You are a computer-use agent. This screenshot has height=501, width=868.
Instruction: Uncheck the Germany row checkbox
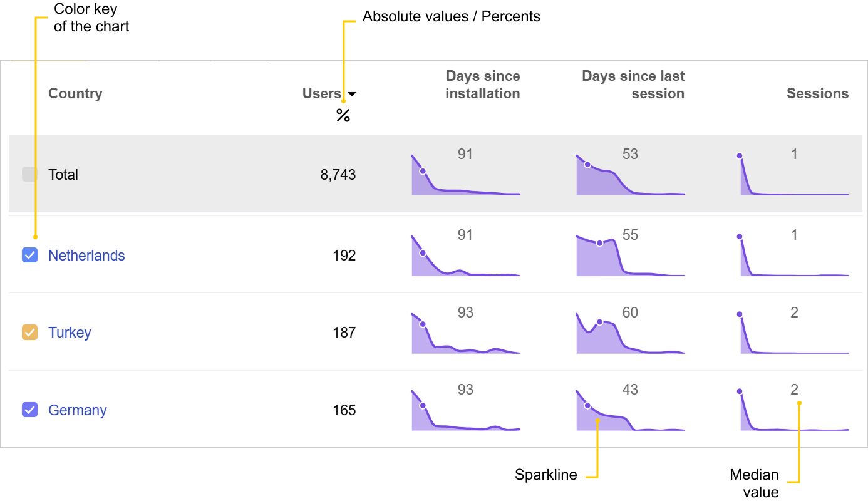coord(29,410)
